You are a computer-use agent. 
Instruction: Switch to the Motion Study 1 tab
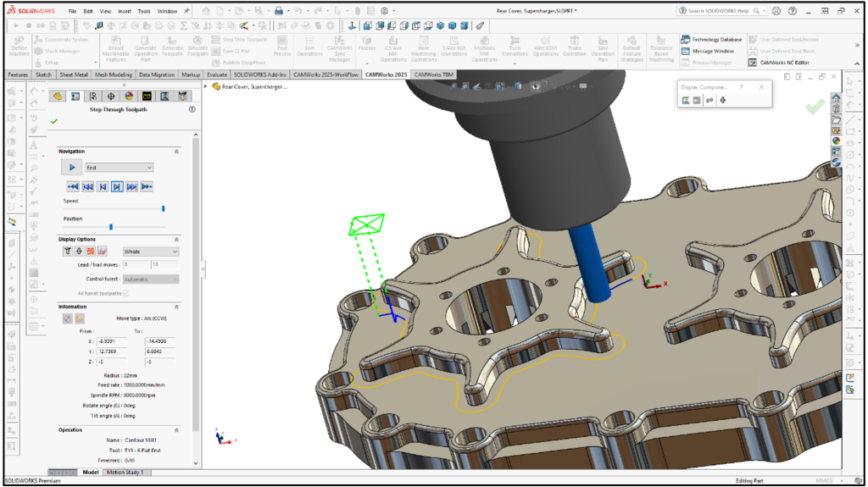pyautogui.click(x=125, y=472)
